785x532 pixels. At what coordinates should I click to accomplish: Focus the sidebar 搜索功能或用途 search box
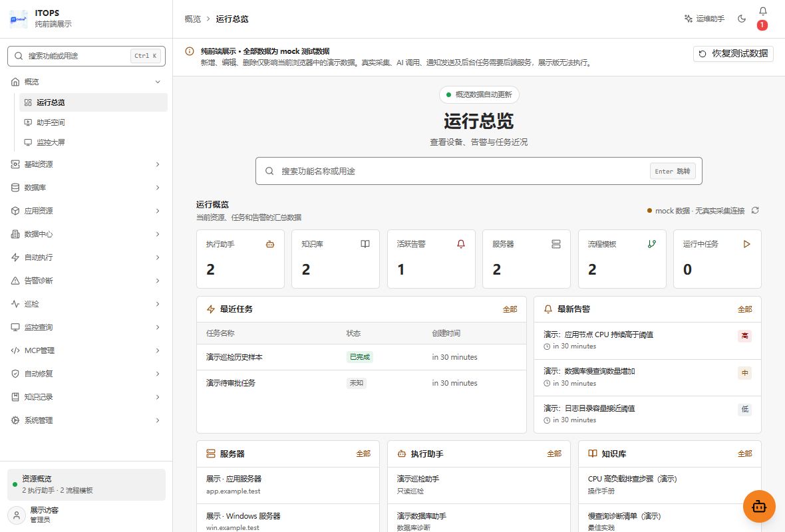pyautogui.click(x=86, y=56)
